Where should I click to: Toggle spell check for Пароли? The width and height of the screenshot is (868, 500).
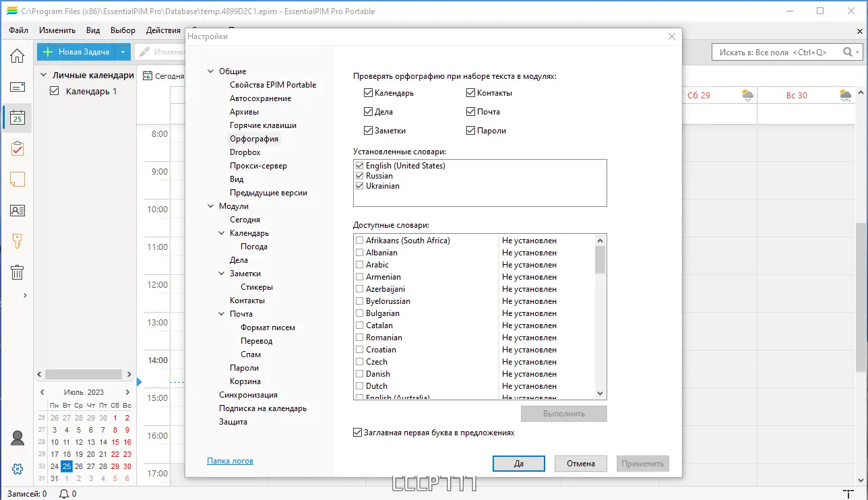click(470, 131)
